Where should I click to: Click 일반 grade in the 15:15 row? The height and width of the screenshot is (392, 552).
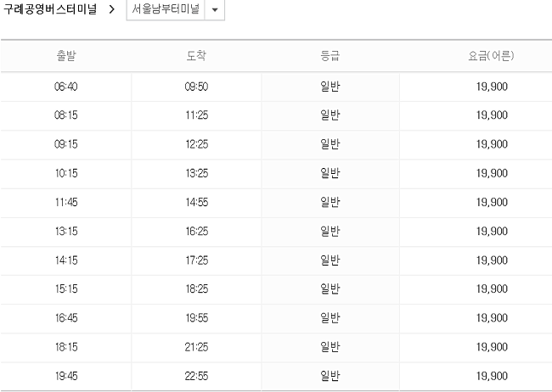tap(330, 288)
